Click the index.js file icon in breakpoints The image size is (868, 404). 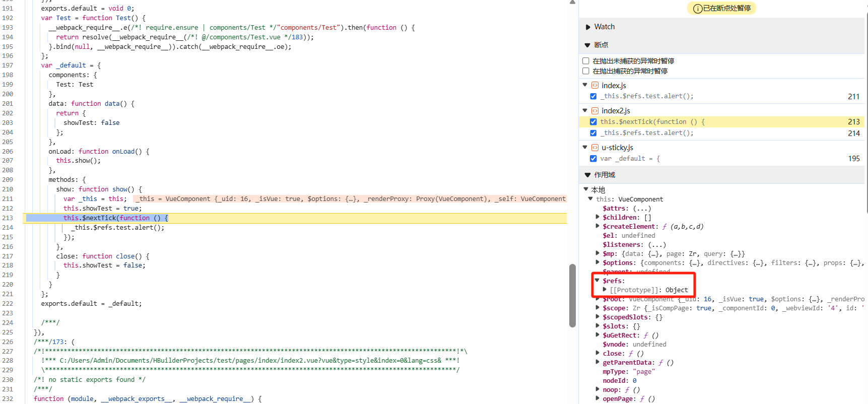click(x=594, y=86)
